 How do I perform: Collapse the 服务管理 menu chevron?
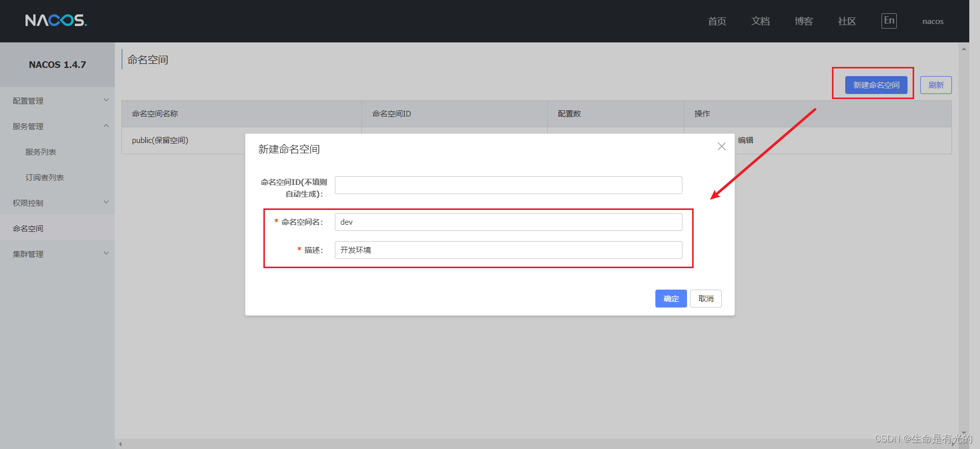[x=106, y=126]
